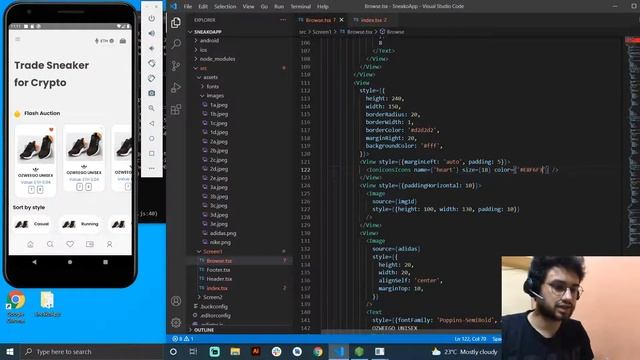640x360 pixels.
Task: Open Header.tsx in explorer
Action: click(x=219, y=279)
